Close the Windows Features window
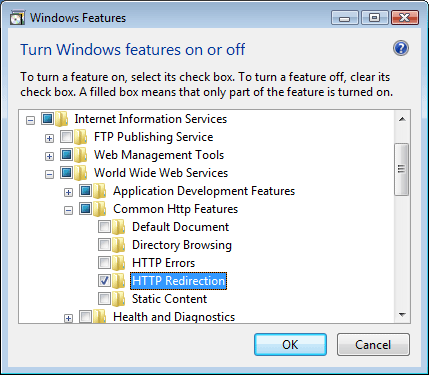This screenshot has width=429, height=375. point(405,18)
